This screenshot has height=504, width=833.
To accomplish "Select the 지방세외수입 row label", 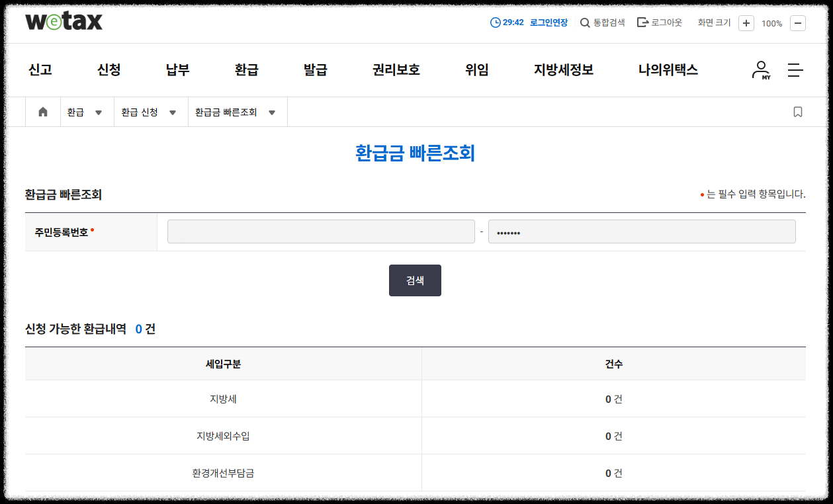I will [x=223, y=436].
